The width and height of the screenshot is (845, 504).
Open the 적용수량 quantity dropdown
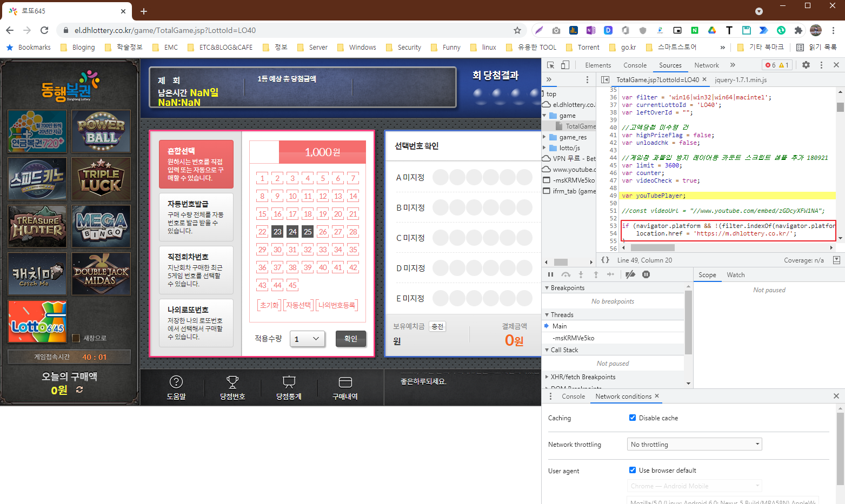click(x=307, y=339)
